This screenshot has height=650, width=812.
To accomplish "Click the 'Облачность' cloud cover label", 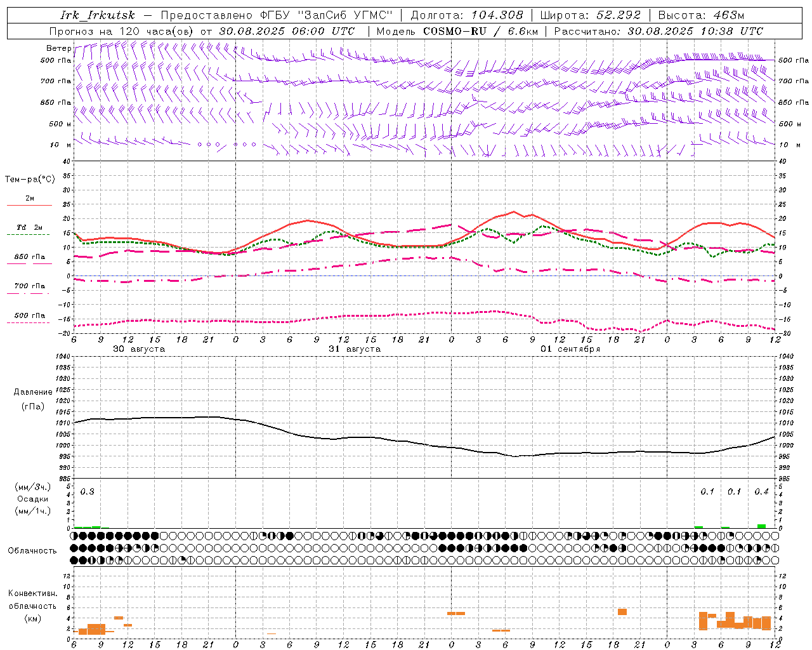I will (x=32, y=551).
